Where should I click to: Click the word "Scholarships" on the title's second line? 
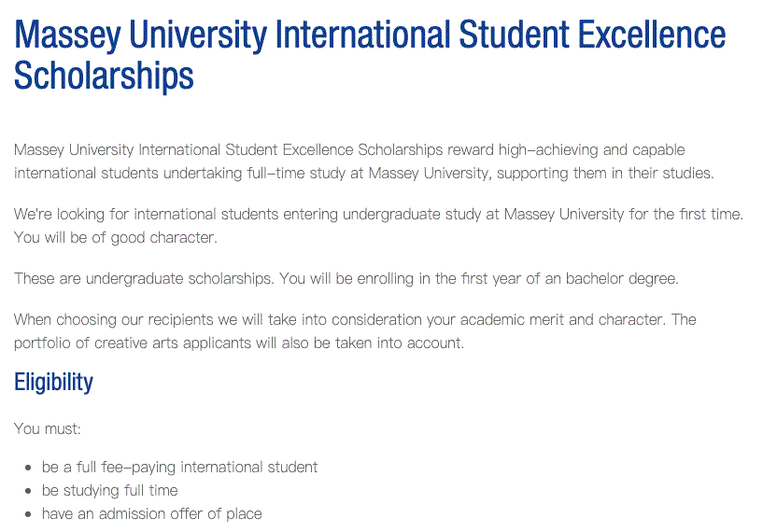click(104, 76)
